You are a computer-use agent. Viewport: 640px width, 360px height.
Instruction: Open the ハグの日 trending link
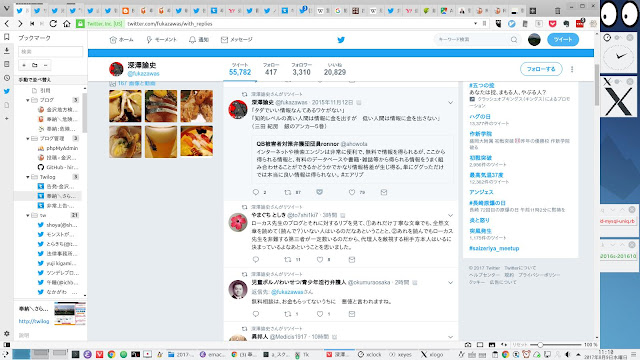480,116
